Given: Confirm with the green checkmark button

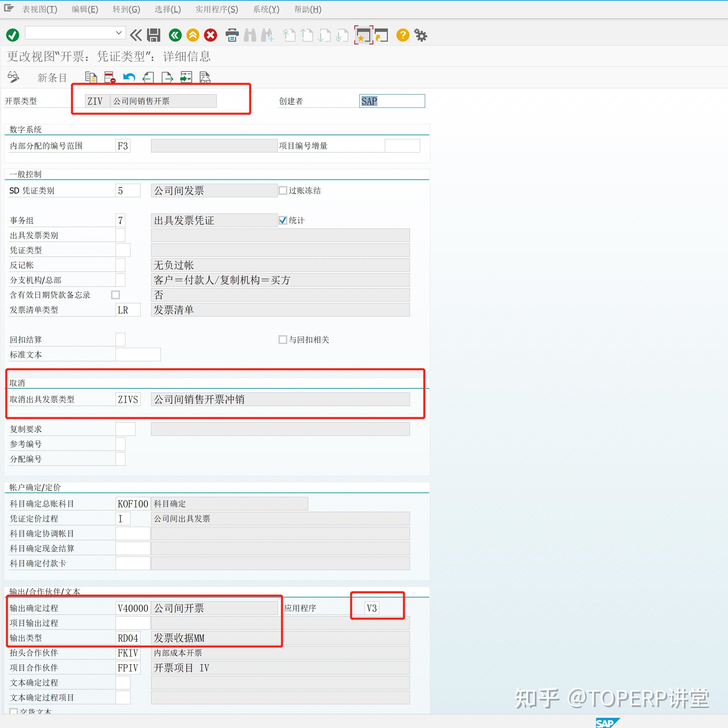Looking at the screenshot, I should click(x=12, y=35).
